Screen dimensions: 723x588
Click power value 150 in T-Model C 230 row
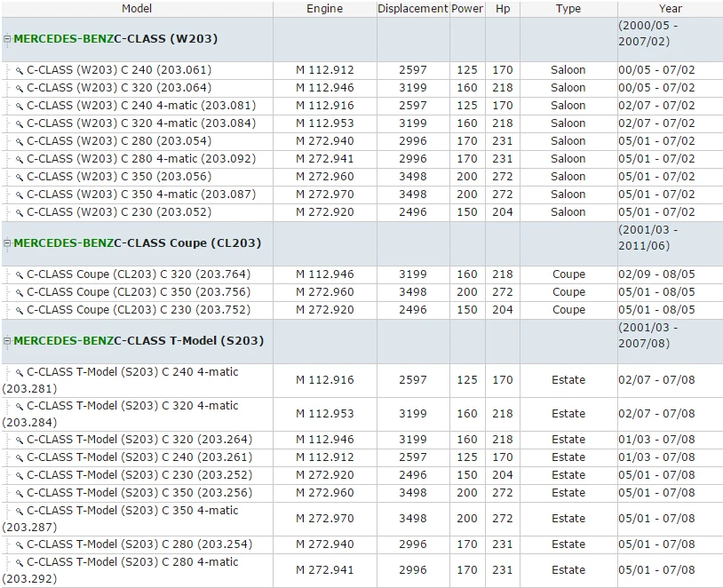467,475
